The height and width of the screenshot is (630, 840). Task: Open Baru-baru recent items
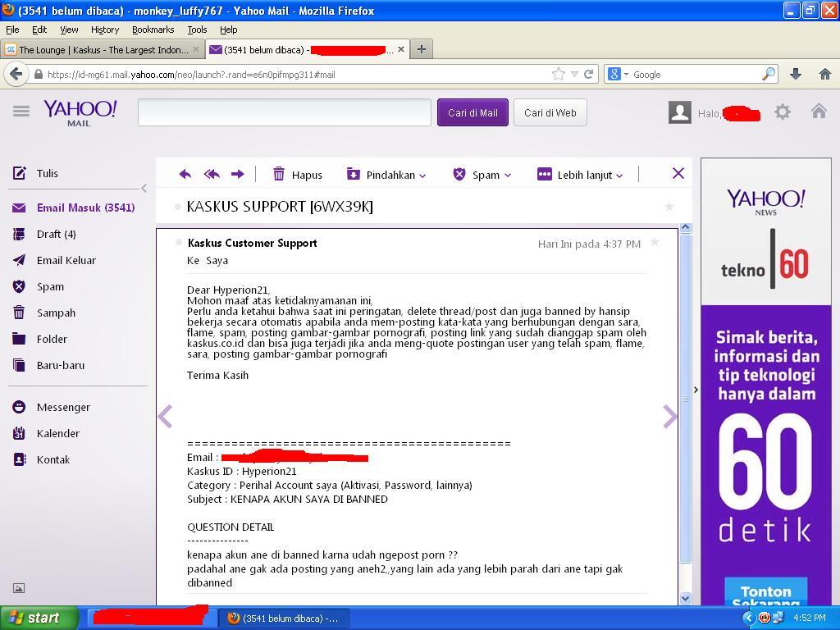click(x=48, y=365)
